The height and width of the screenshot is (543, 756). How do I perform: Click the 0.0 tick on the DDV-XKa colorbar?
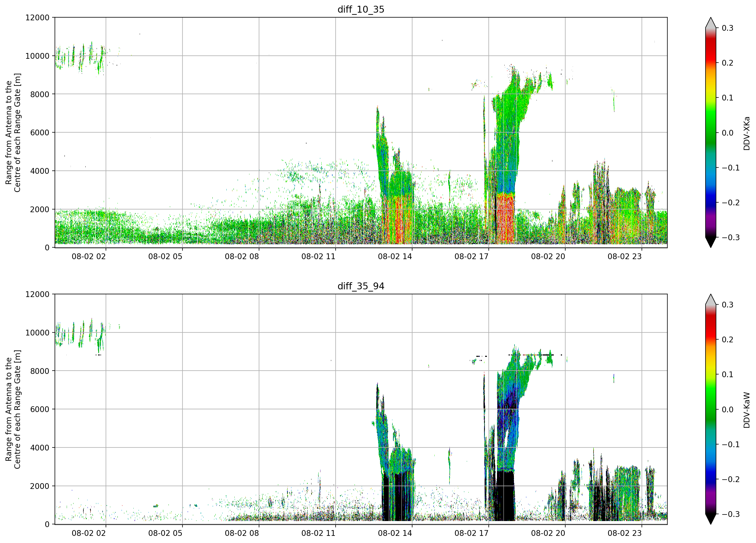[728, 133]
